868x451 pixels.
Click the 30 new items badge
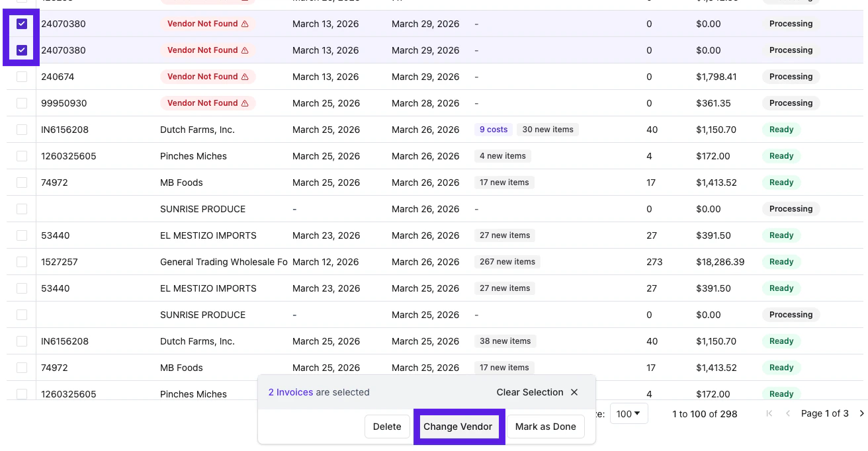(548, 129)
